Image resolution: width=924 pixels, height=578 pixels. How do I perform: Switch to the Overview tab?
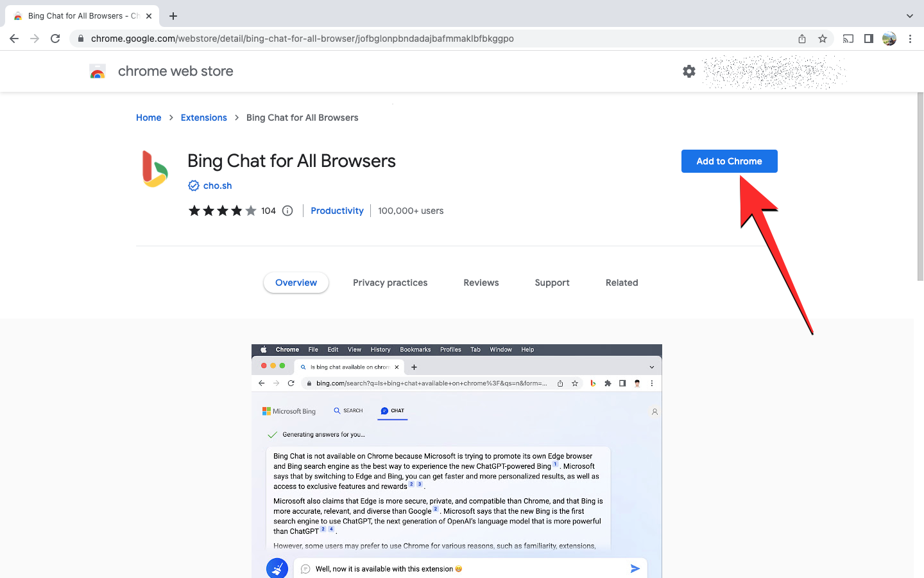[296, 283]
